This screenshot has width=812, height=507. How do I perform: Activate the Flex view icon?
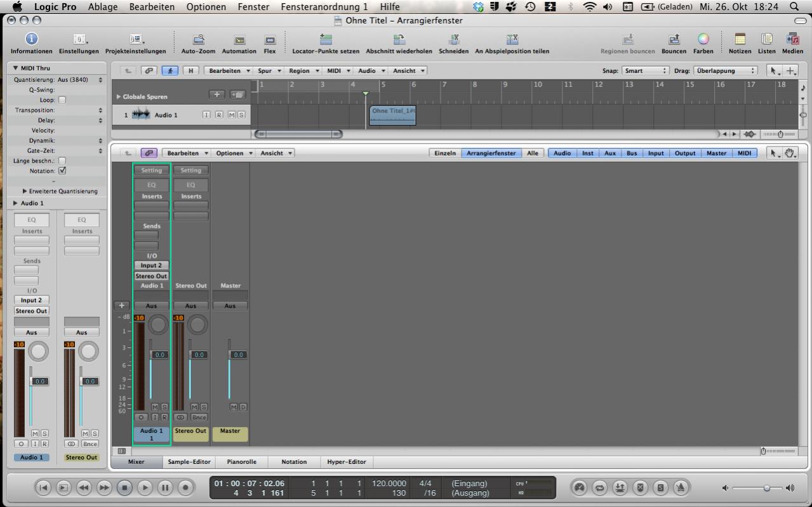270,40
